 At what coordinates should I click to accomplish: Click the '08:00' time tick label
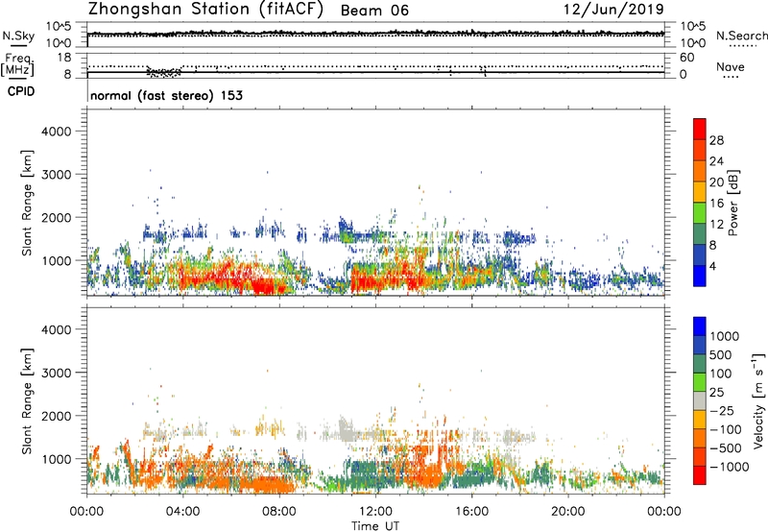click(278, 512)
